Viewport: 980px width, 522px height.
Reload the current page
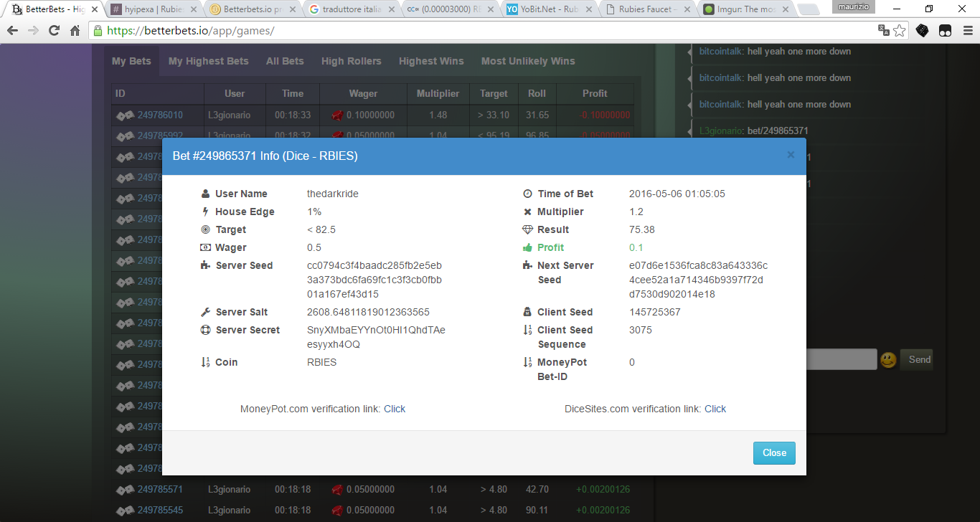(54, 31)
